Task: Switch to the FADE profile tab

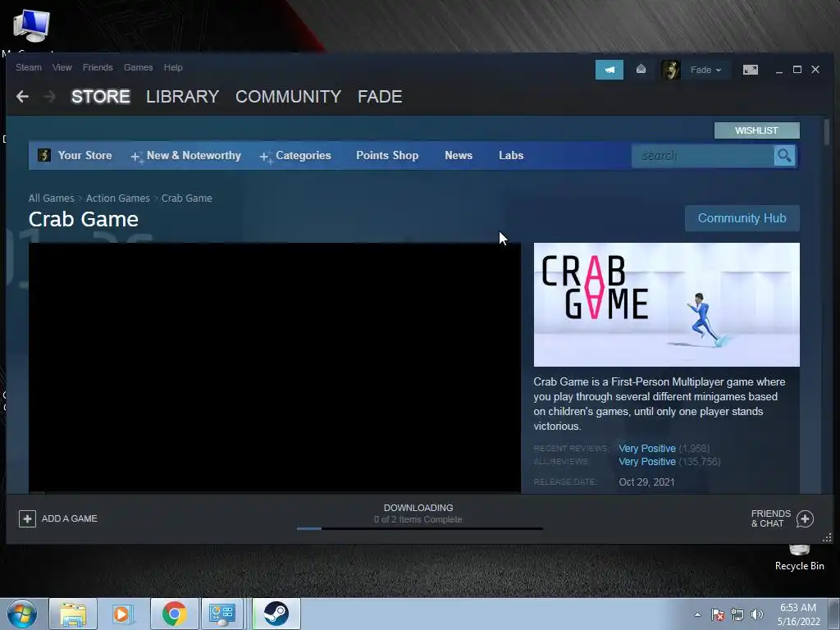Action: coord(380,97)
